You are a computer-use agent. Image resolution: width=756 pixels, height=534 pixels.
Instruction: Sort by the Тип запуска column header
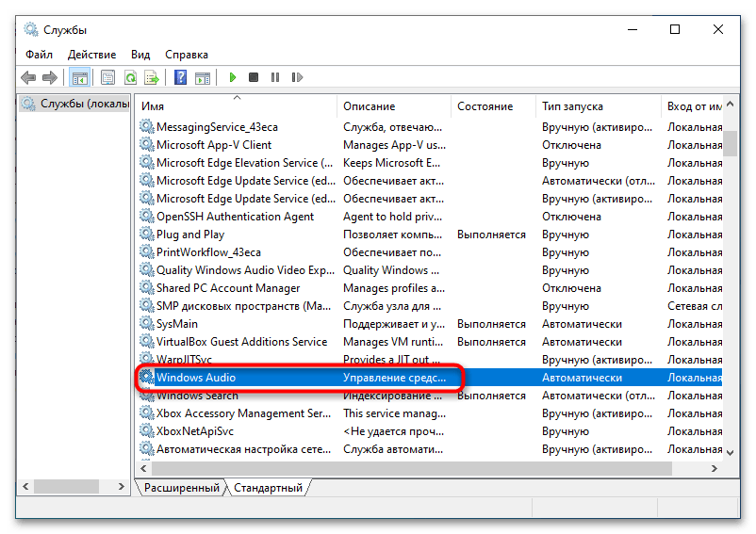(x=599, y=106)
